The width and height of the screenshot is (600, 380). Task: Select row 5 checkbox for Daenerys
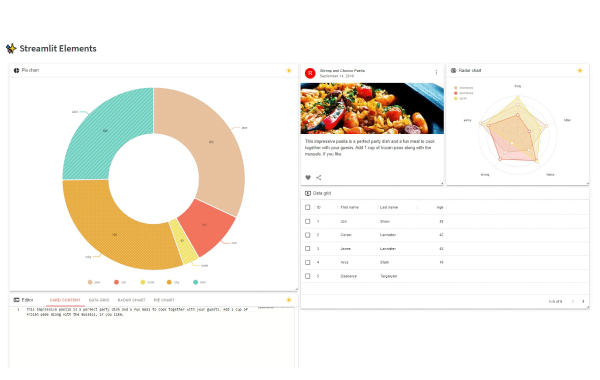[308, 276]
